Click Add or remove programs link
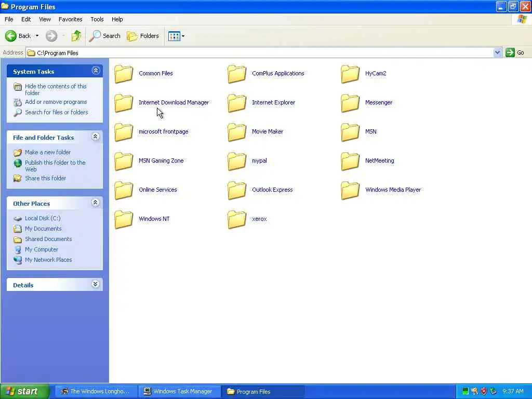The image size is (532, 399). point(56,102)
